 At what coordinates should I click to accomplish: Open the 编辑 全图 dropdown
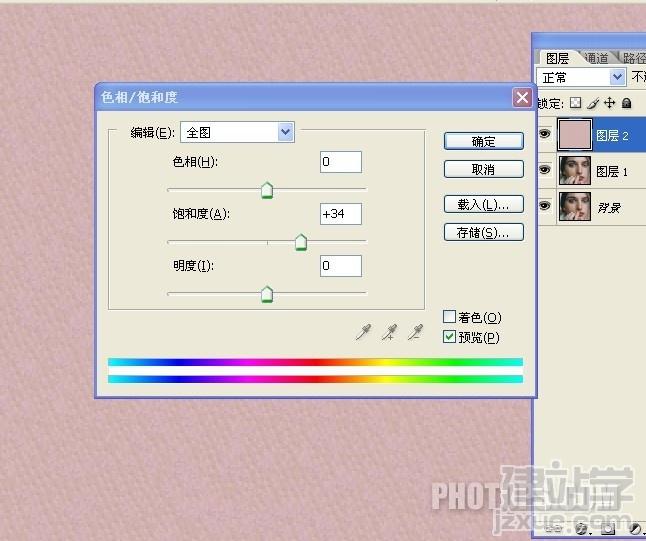click(237, 132)
